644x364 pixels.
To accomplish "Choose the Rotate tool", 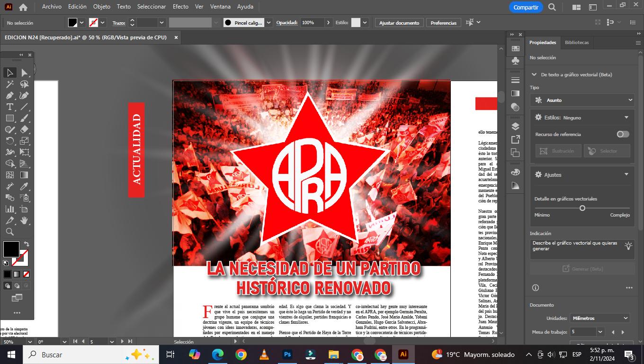I will [x=9, y=141].
